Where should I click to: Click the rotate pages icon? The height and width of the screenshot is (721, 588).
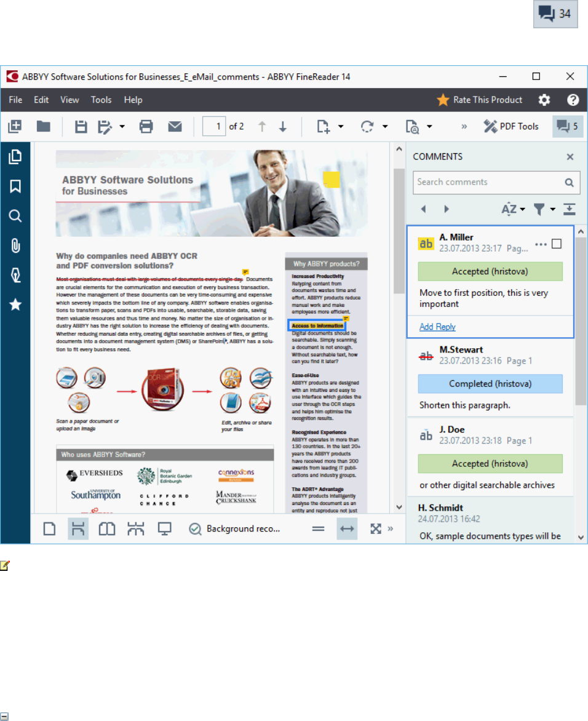click(367, 127)
